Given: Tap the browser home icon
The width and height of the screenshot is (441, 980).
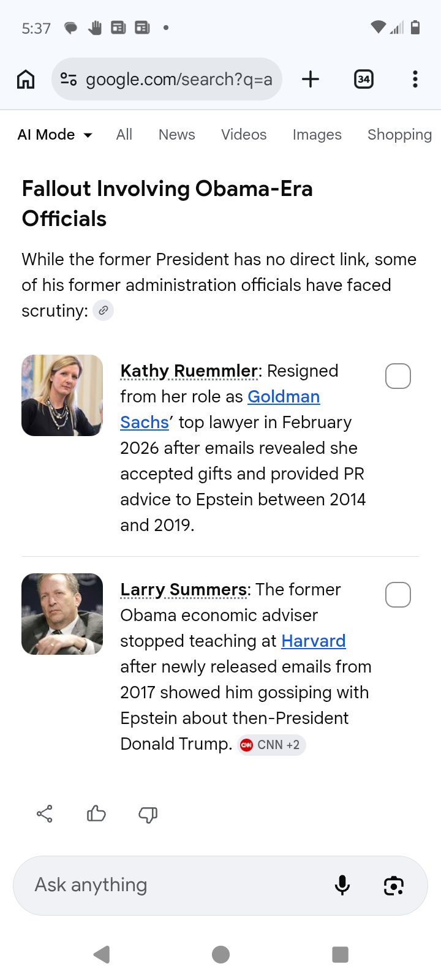Looking at the screenshot, I should (x=26, y=79).
